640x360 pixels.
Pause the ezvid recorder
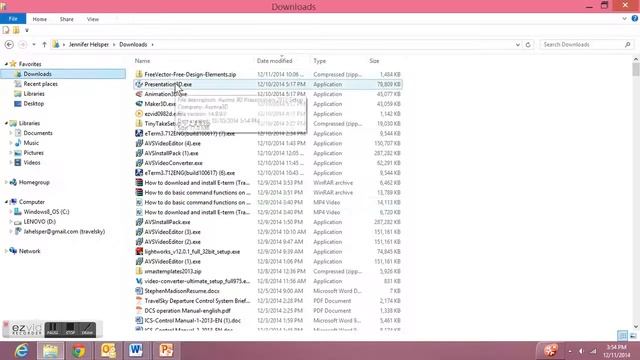(x=53, y=329)
